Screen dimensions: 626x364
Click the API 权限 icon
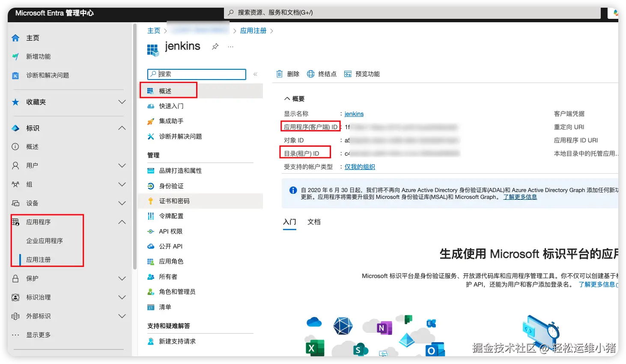pos(151,231)
